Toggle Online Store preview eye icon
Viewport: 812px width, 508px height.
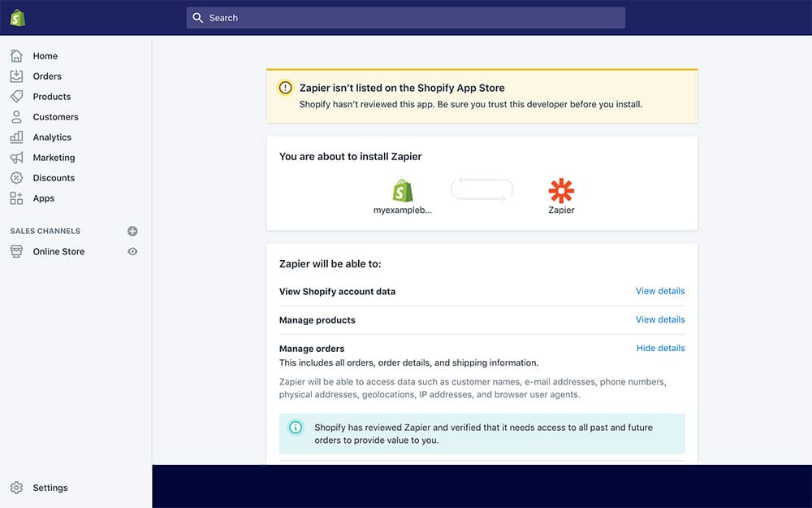pos(132,252)
